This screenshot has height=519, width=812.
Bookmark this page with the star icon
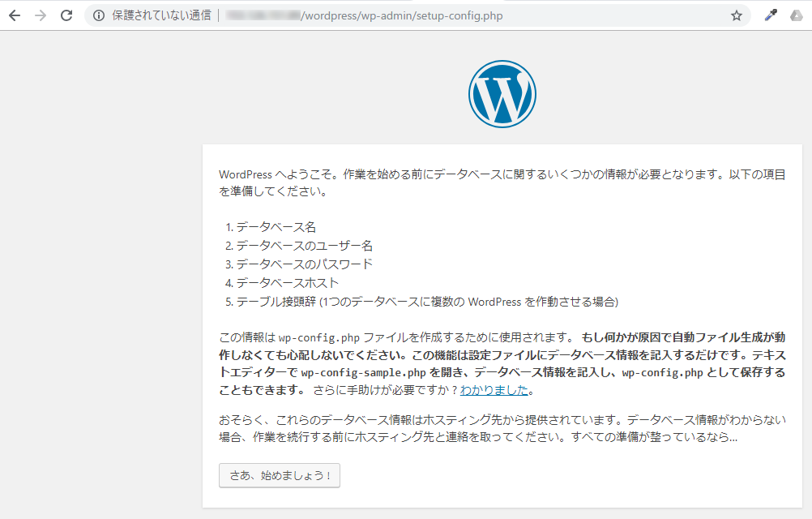(736, 15)
